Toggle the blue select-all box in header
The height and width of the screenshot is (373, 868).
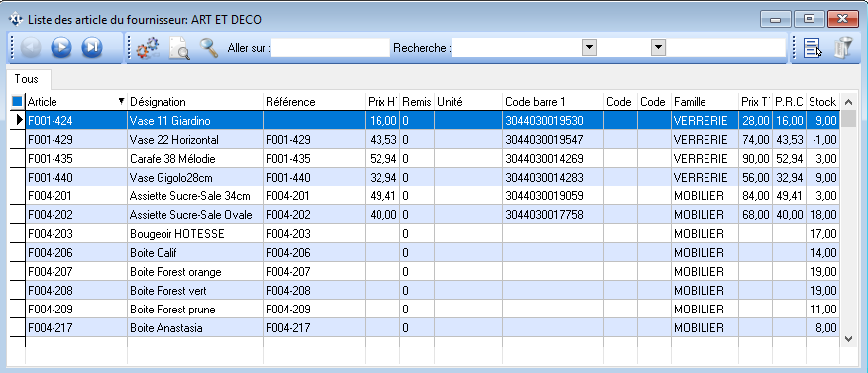click(x=17, y=102)
